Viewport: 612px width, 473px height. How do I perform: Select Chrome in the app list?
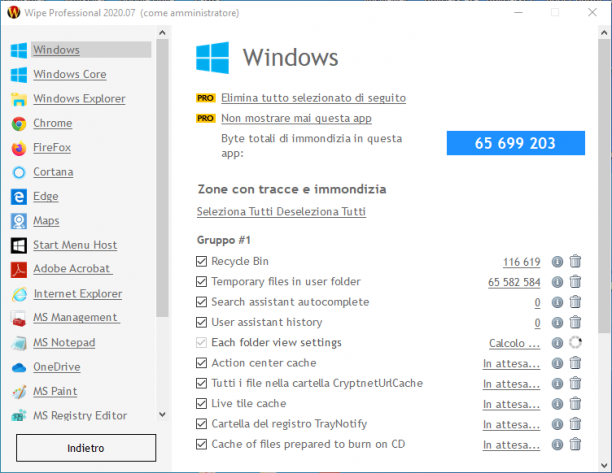click(53, 123)
